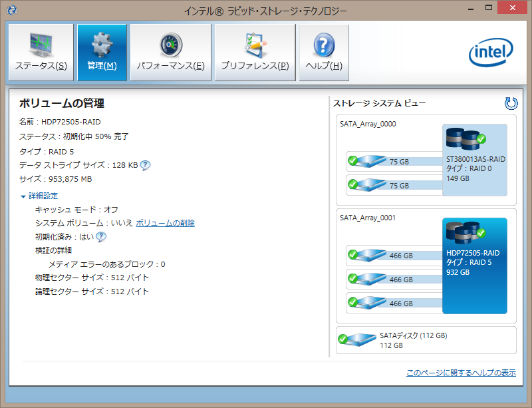This screenshot has height=408, width=532.
Task: Select the bottom 466 GB disk
Action: (366, 303)
